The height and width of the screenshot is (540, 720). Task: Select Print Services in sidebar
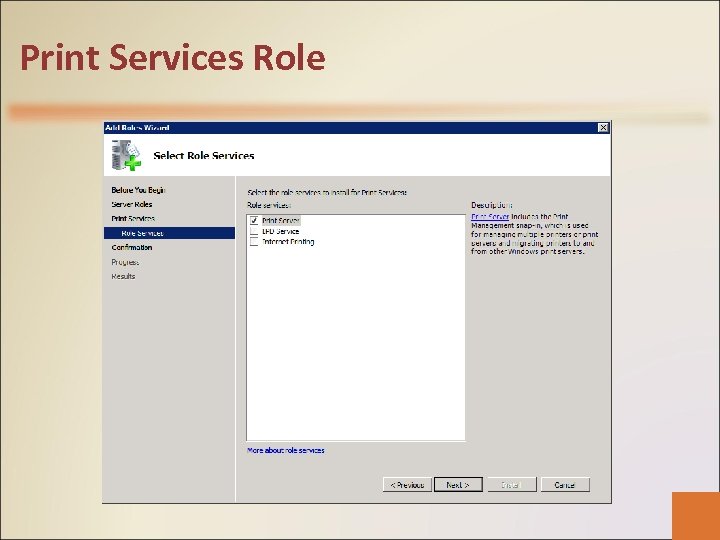133,219
